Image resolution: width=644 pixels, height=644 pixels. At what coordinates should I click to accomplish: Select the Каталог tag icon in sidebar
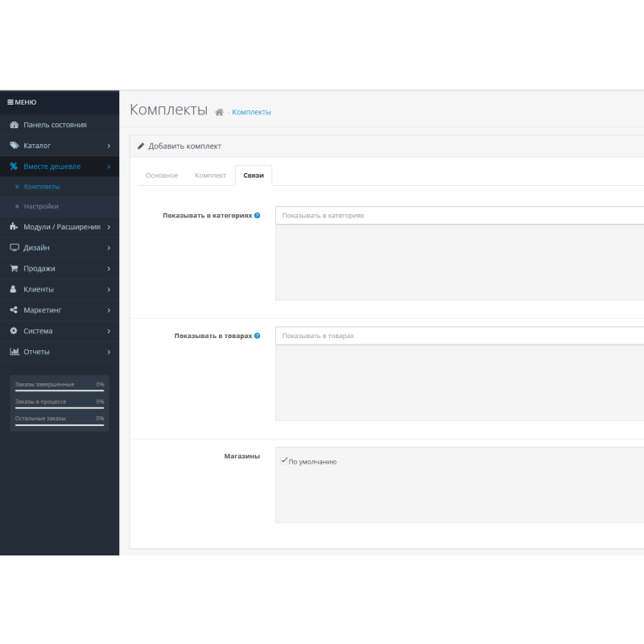coord(14,146)
